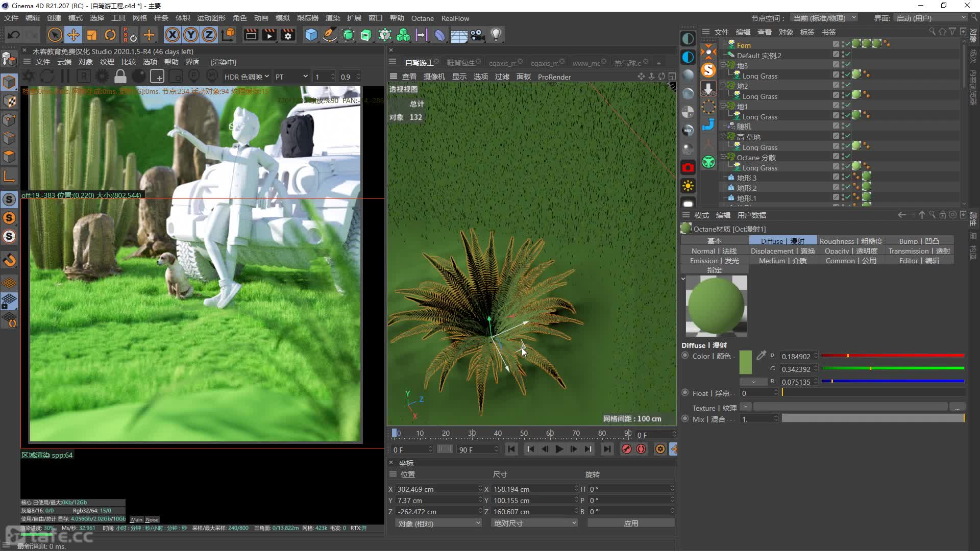This screenshot has width=980, height=551.
Task: Toggle layer box for 地形.3
Action: [x=836, y=177]
